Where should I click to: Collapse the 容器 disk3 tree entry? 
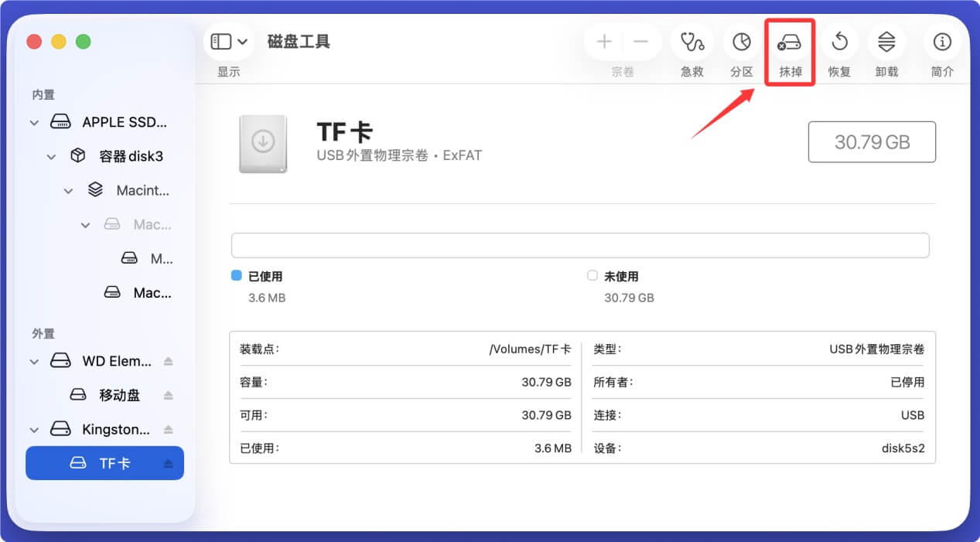[51, 155]
